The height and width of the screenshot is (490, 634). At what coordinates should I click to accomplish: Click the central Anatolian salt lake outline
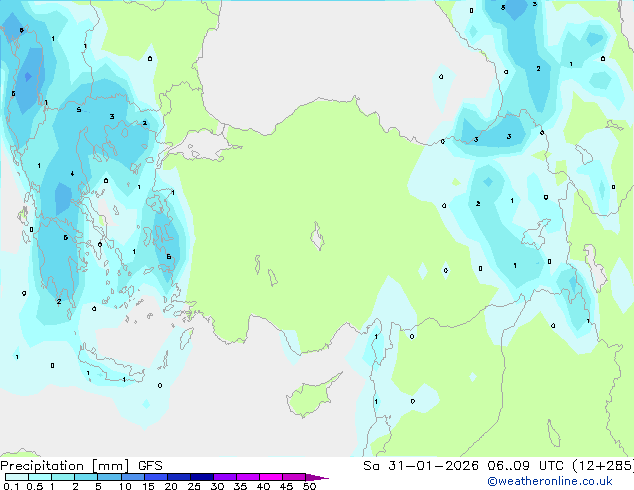(317, 236)
